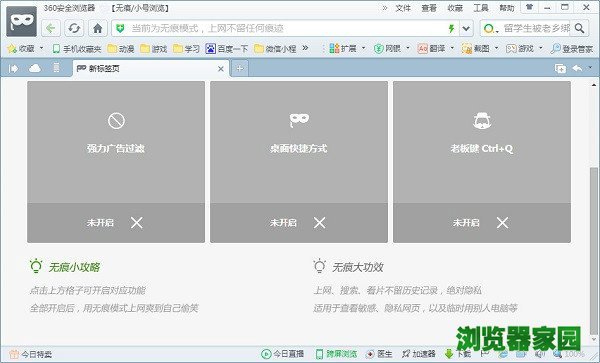Open the 查看 menu
Image resolution: width=600 pixels, height=363 pixels.
[x=429, y=8]
